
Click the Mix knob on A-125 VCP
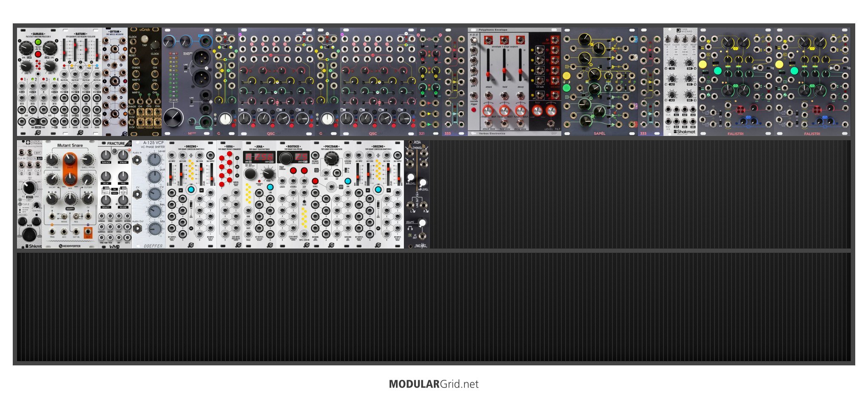155,229
